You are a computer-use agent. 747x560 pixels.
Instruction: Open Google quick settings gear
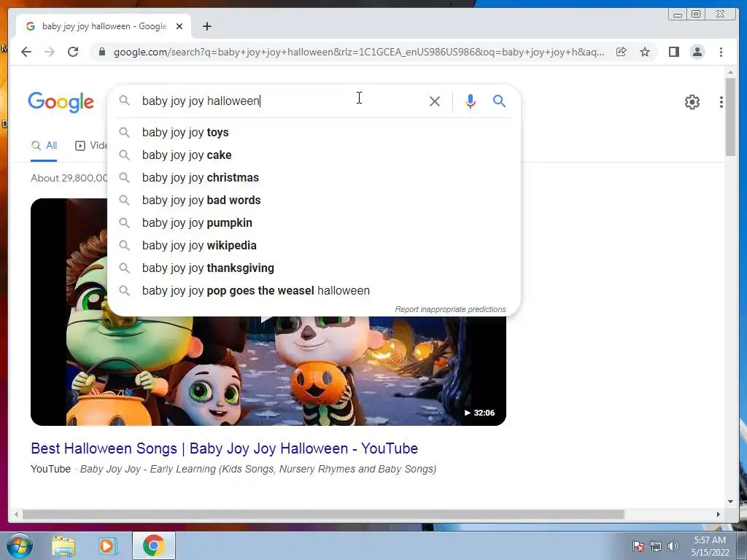point(692,102)
